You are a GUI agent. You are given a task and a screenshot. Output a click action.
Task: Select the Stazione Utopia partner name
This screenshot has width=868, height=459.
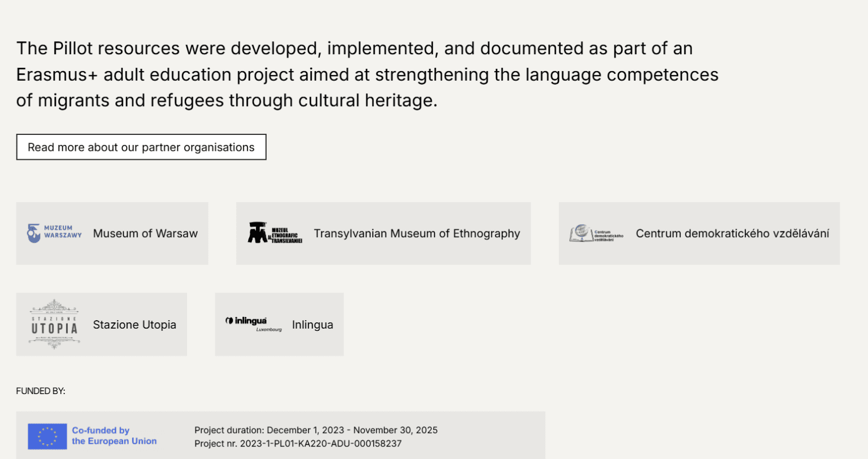(134, 325)
